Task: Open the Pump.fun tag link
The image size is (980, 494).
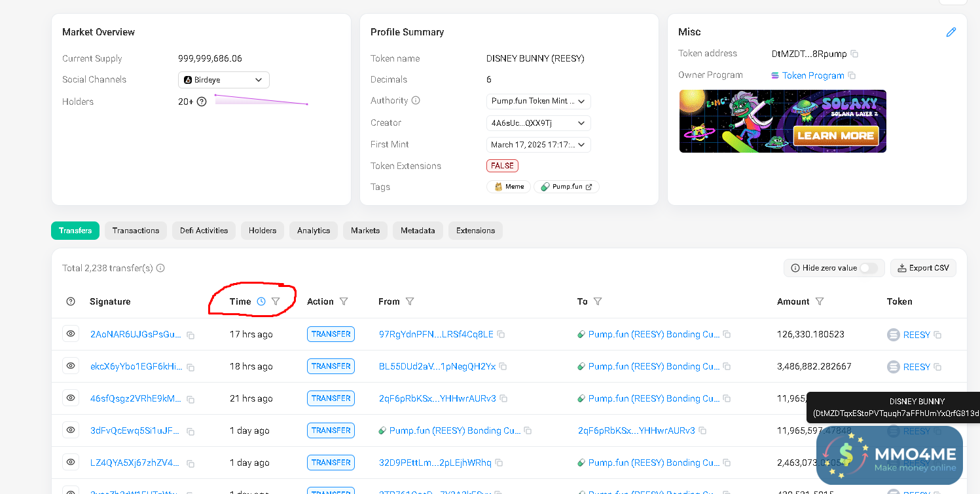Action: 566,187
